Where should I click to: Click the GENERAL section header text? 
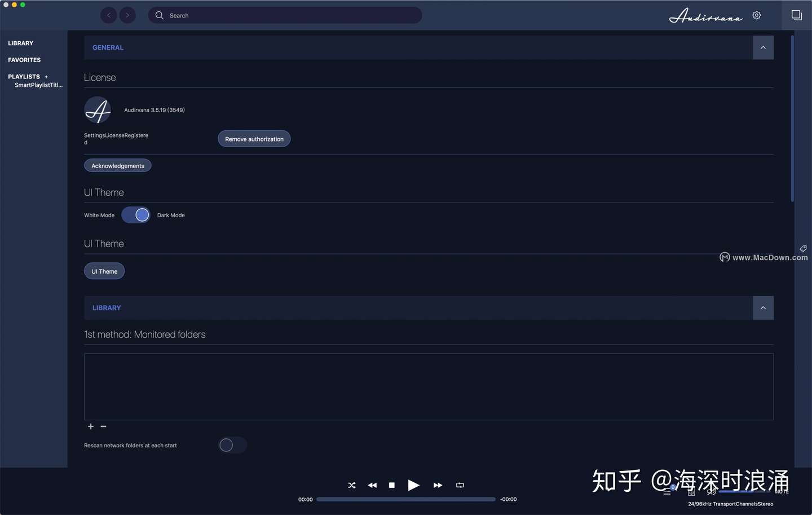[108, 48]
